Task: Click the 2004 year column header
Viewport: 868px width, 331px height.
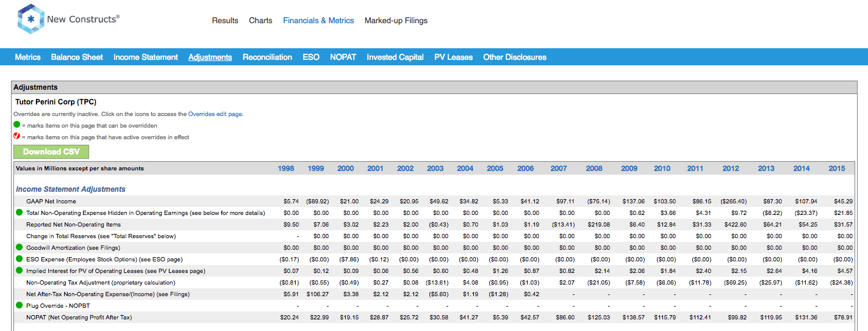Action: click(465, 169)
